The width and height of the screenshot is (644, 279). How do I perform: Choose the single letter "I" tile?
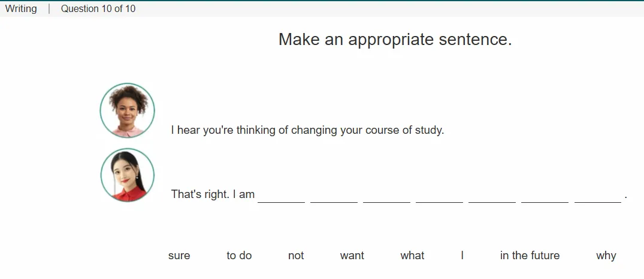click(462, 256)
